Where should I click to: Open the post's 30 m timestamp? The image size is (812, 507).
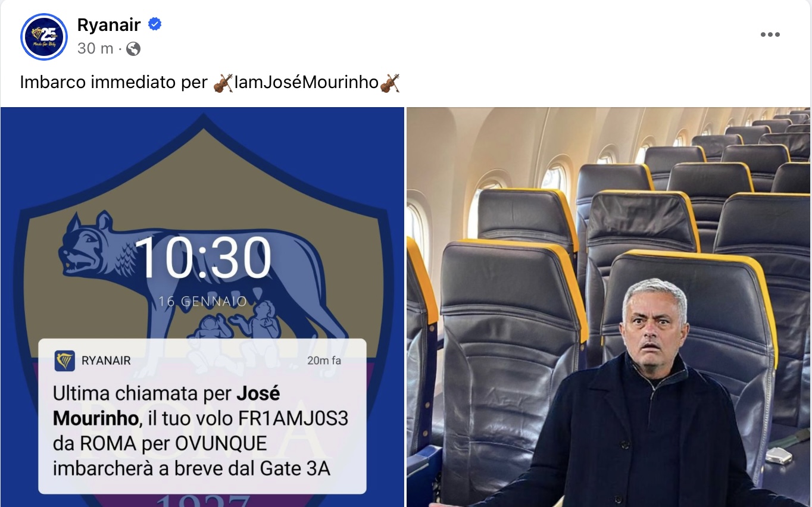tap(95, 49)
